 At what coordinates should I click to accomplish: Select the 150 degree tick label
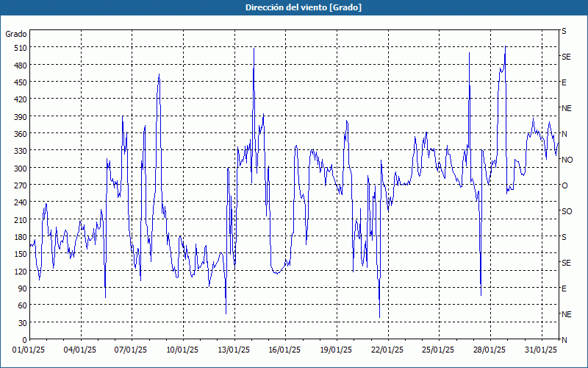click(21, 254)
